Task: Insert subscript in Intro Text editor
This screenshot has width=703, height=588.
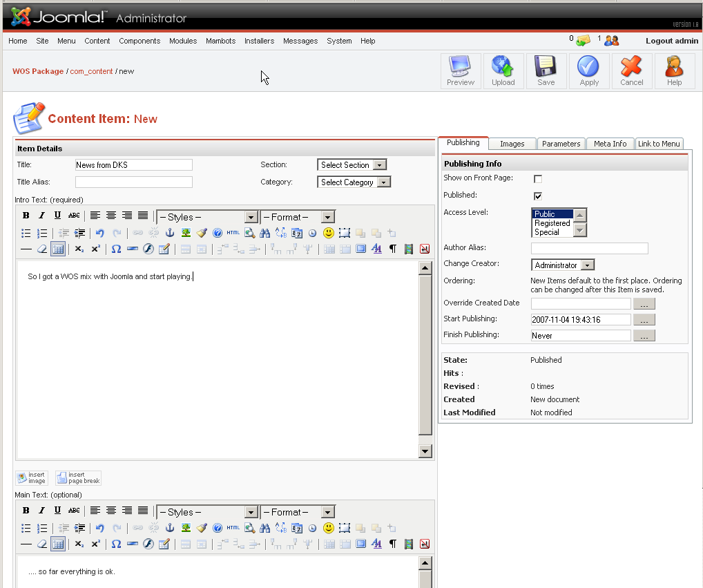Action: (79, 249)
